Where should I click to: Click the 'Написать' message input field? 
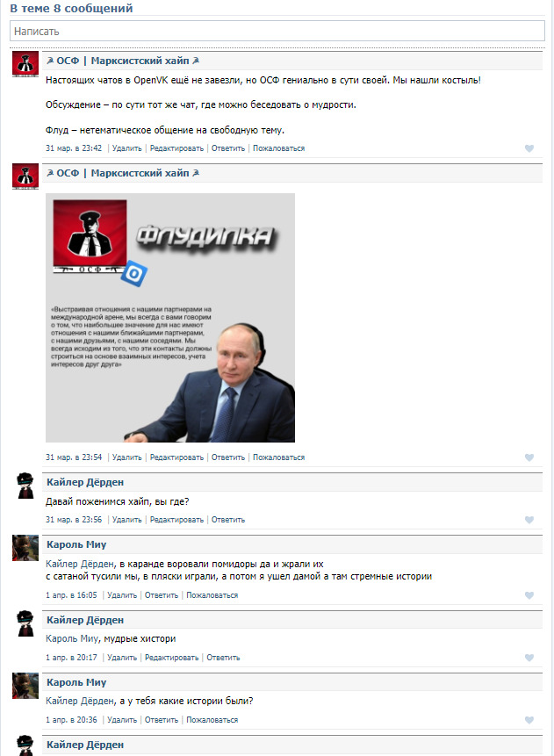point(277,32)
